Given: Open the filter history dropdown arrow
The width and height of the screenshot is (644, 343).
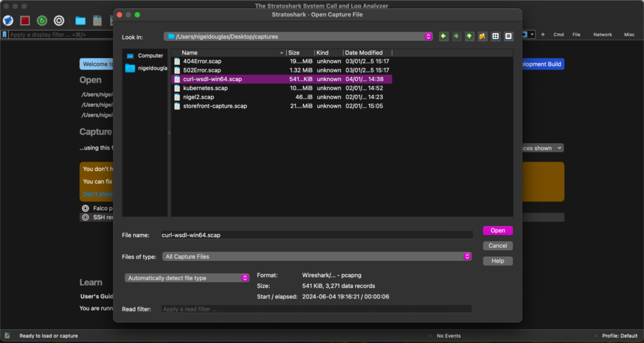Looking at the screenshot, I should tap(532, 35).
